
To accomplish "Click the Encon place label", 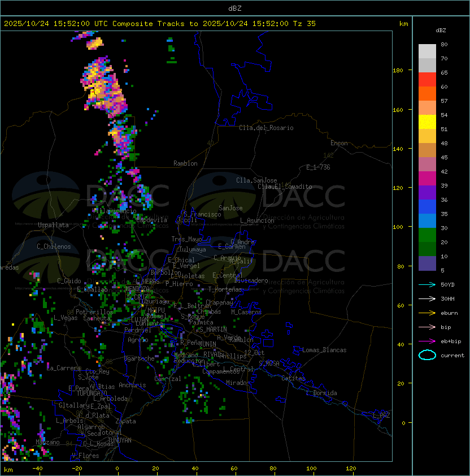I will (339, 143).
